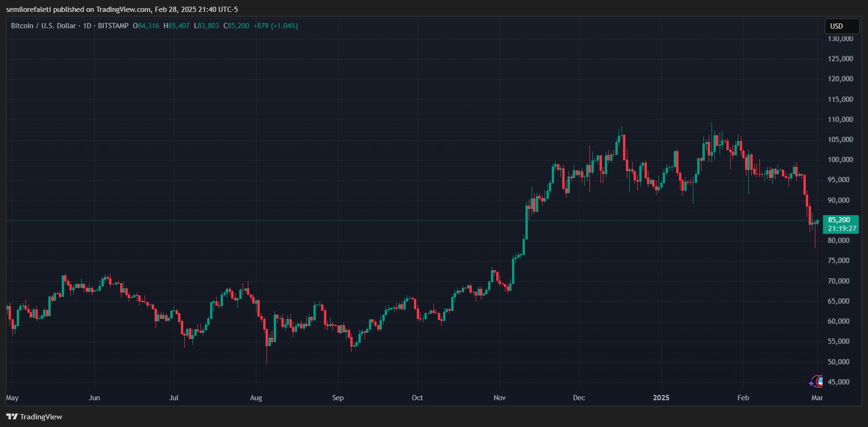Screen dimensions: 868x427
Task: Click the current price label 85,200 on axis
Action: coord(839,220)
